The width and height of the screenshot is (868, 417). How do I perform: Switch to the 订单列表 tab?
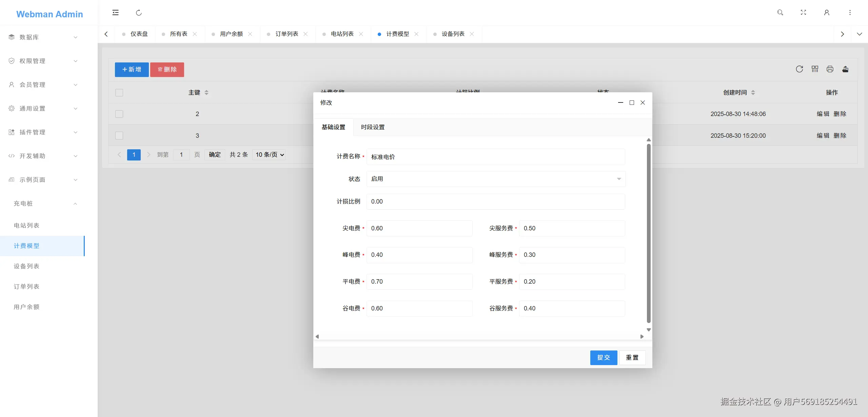click(x=287, y=34)
